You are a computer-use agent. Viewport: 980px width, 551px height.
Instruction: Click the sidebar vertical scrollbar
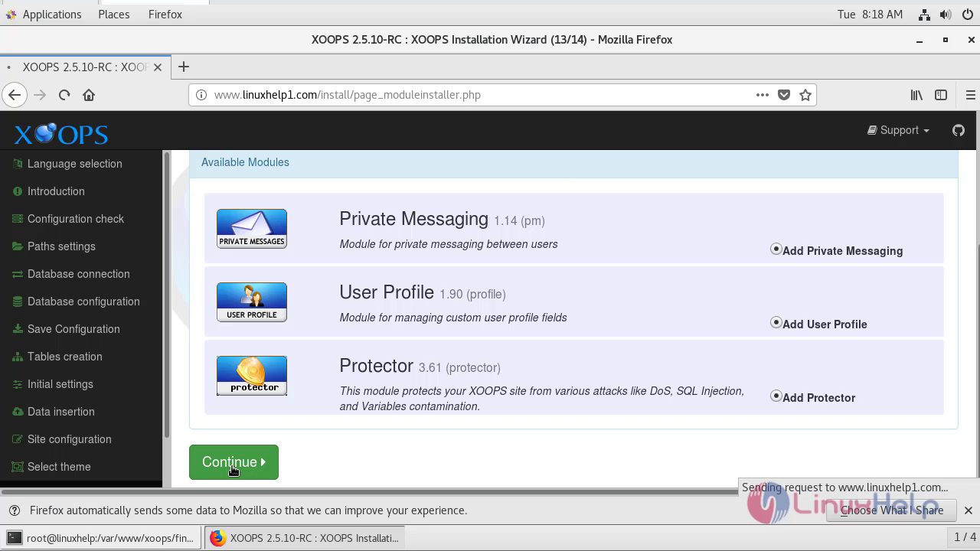[166, 295]
